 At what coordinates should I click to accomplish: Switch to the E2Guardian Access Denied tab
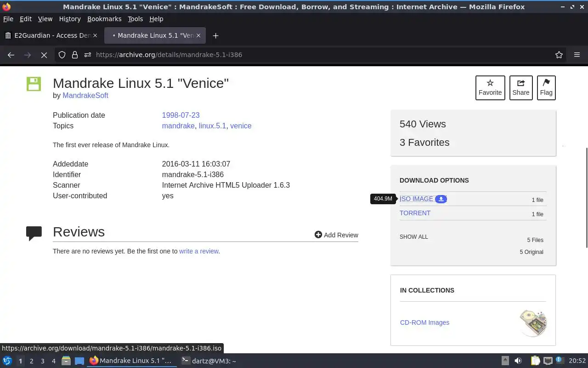[51, 35]
